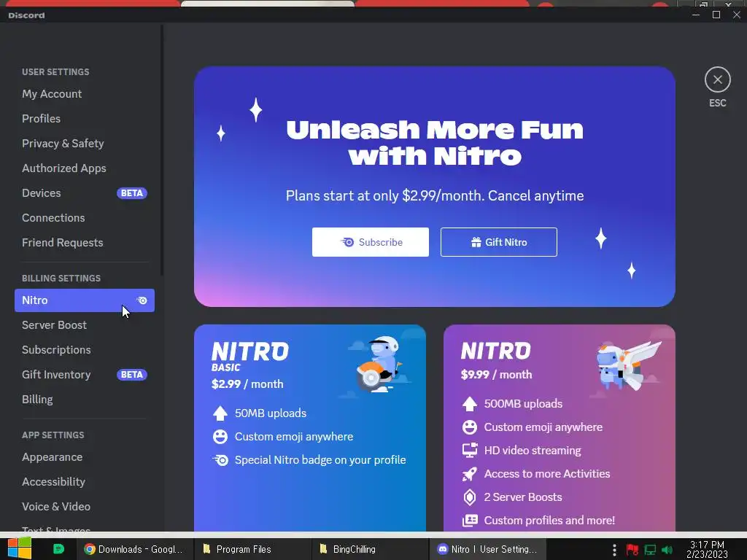Click the Special Nitro badge icon
The width and height of the screenshot is (747, 560).
(x=220, y=460)
